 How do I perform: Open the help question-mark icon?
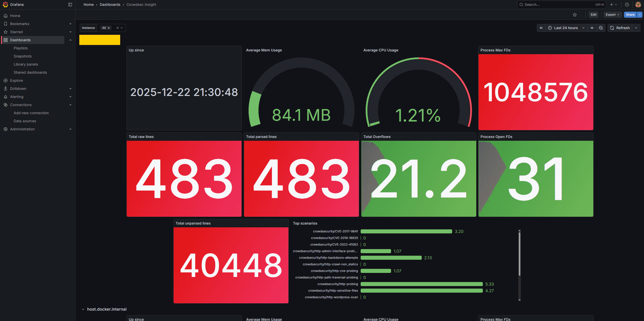click(627, 5)
